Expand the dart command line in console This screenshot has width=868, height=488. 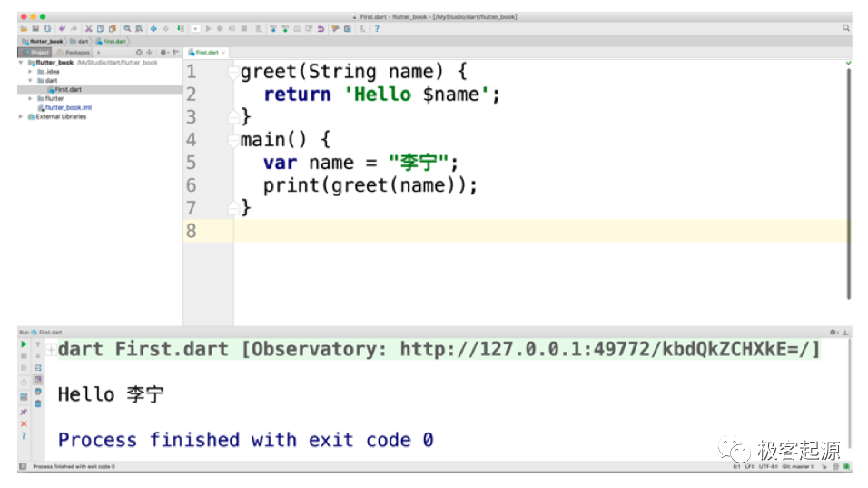click(51, 350)
